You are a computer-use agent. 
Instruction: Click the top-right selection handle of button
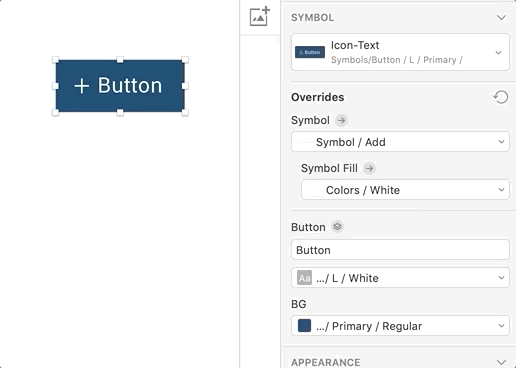pos(185,60)
